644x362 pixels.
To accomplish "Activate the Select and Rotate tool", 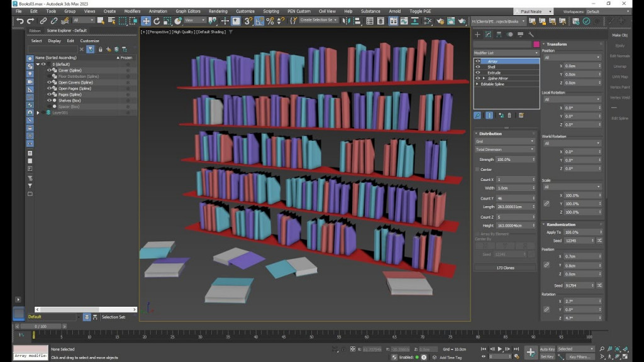I will click(x=157, y=21).
